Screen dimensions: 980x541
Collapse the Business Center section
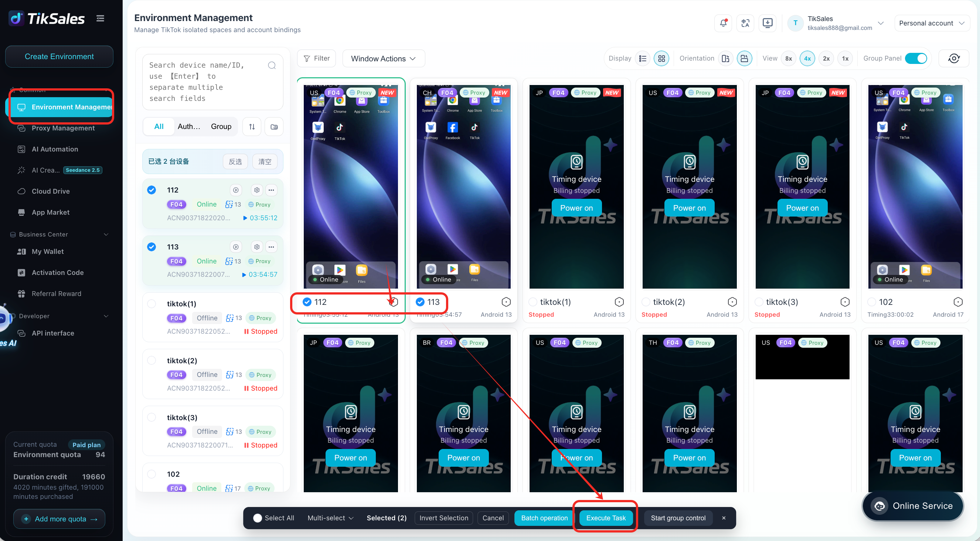[106, 234]
